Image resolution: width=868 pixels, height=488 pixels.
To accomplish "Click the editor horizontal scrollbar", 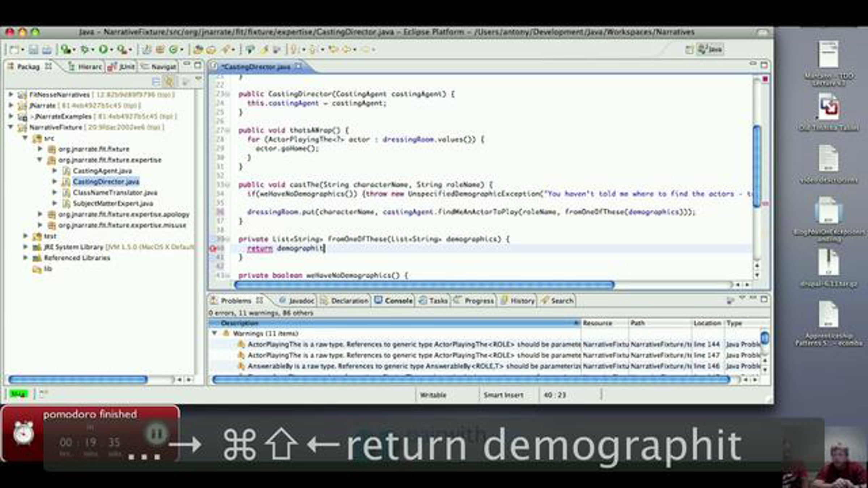I will (x=424, y=285).
